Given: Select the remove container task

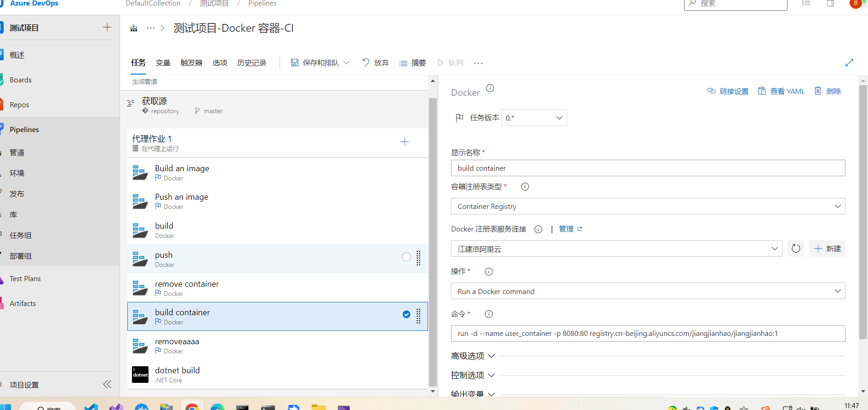Looking at the screenshot, I should [277, 288].
